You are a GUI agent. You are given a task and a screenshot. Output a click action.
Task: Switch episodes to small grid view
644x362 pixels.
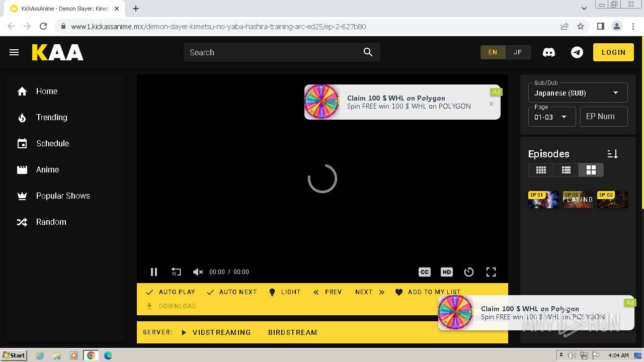[541, 170]
